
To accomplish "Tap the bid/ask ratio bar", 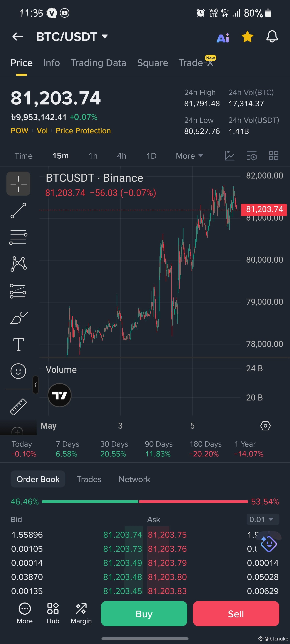I will click(145, 502).
